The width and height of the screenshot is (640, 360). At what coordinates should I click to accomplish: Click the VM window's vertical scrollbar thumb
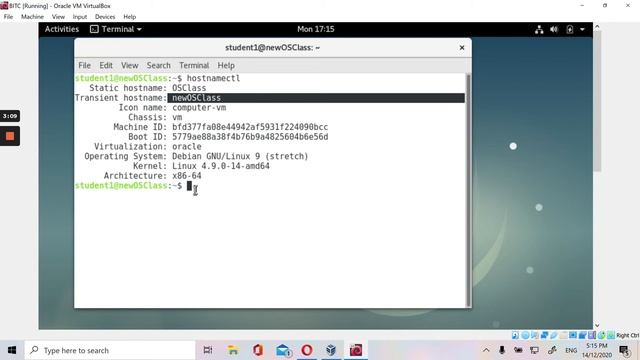pos(597,101)
